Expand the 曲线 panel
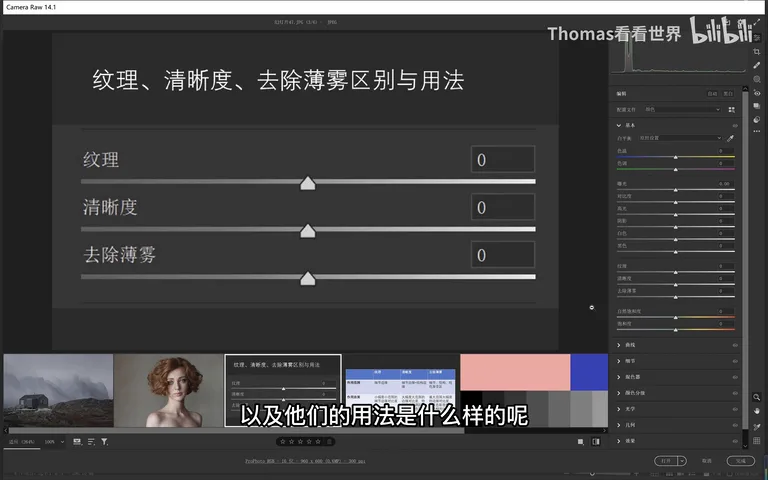The height and width of the screenshot is (480, 768). click(x=619, y=345)
